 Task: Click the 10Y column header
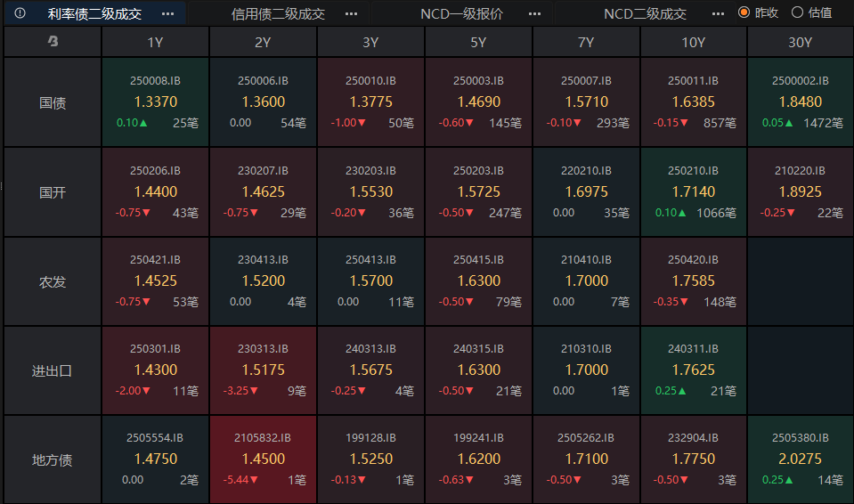tap(694, 42)
